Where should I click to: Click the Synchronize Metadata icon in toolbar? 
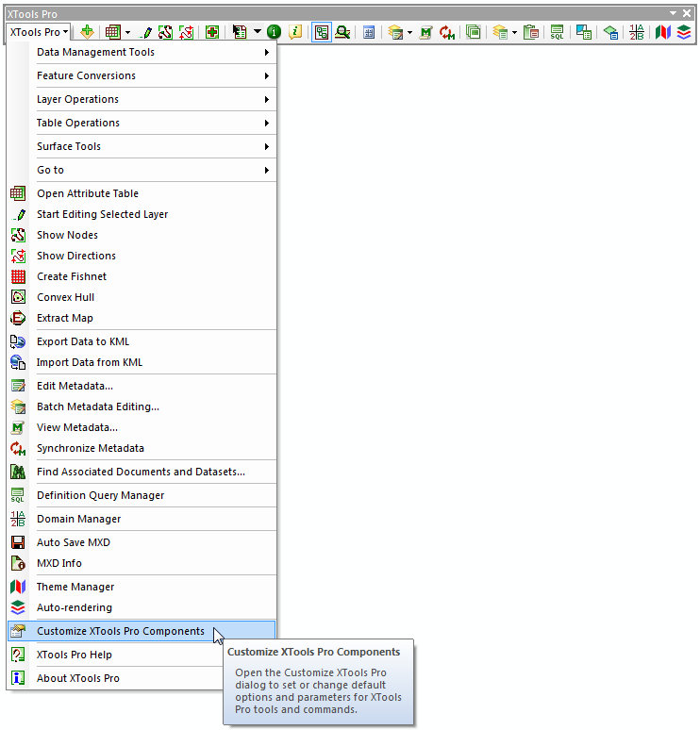point(447,32)
